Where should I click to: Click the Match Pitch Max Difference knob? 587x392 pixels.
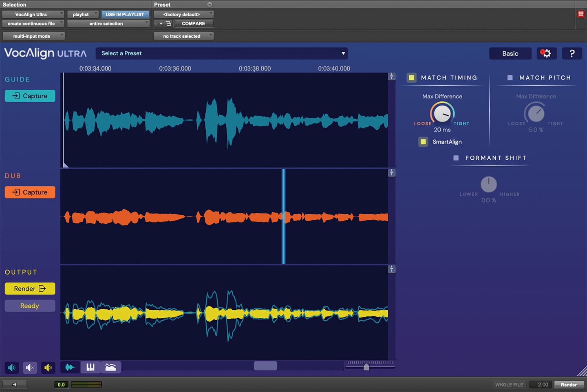pyautogui.click(x=536, y=113)
